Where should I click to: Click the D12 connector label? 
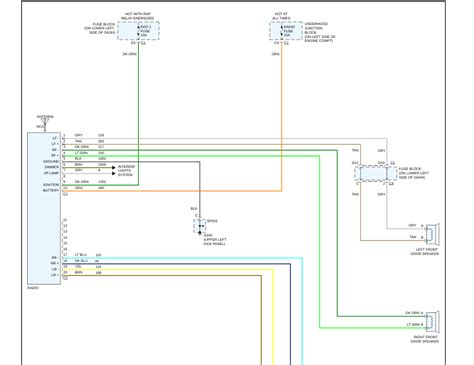pyautogui.click(x=355, y=163)
